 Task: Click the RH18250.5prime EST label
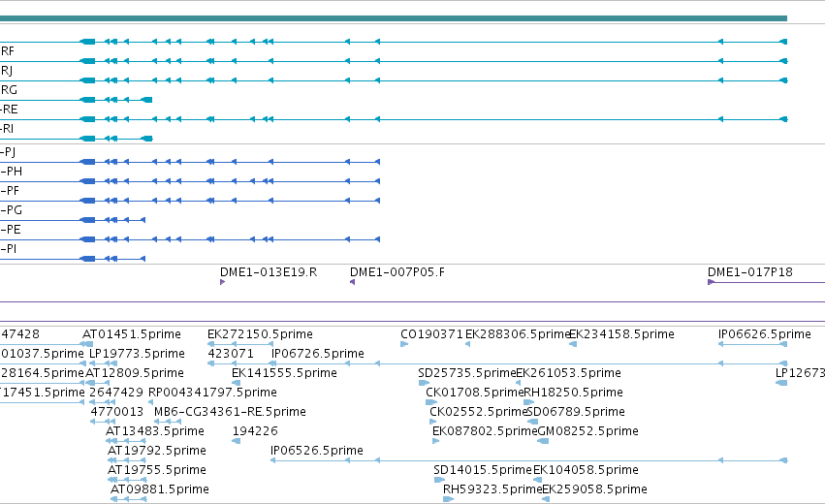tap(574, 393)
